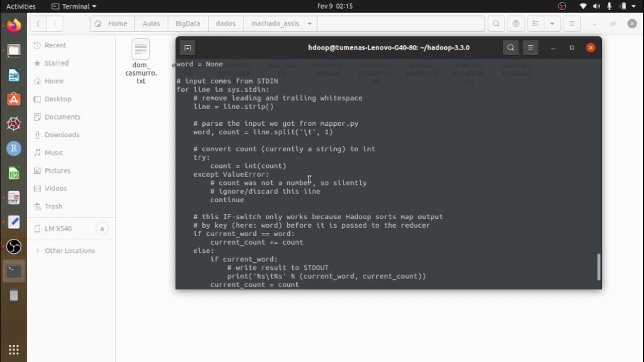644x362 pixels.
Task: Click the file operations progress button in Files
Action: [x=516, y=24]
